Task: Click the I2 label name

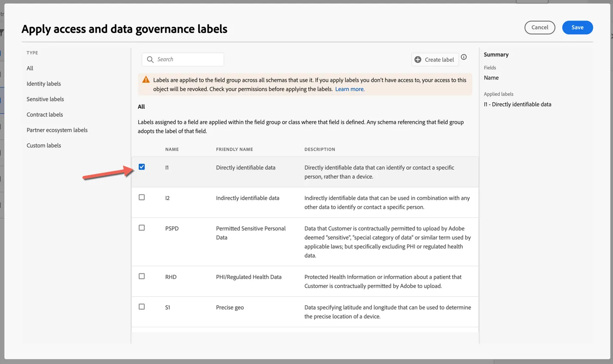Action: [167, 198]
